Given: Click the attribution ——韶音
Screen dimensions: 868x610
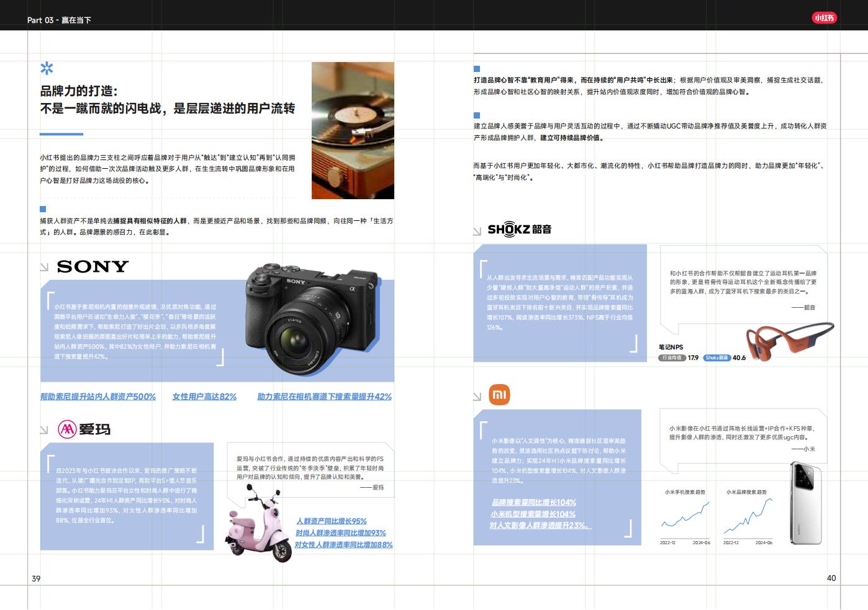Looking at the screenshot, I should click(803, 307).
